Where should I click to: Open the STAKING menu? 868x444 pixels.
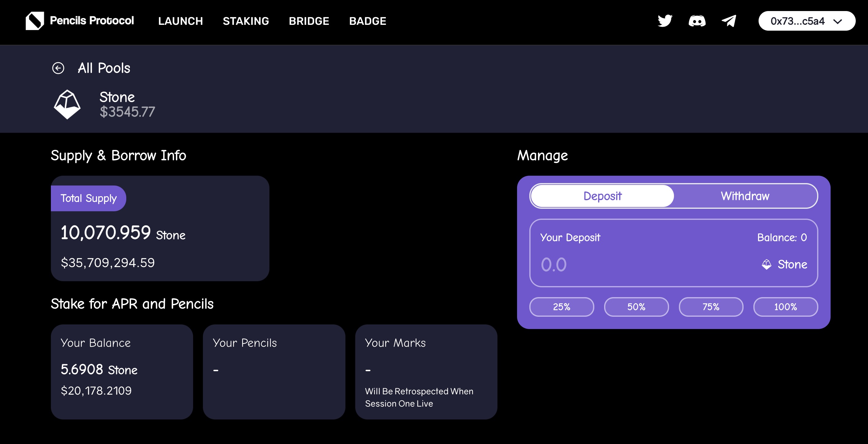(x=246, y=21)
